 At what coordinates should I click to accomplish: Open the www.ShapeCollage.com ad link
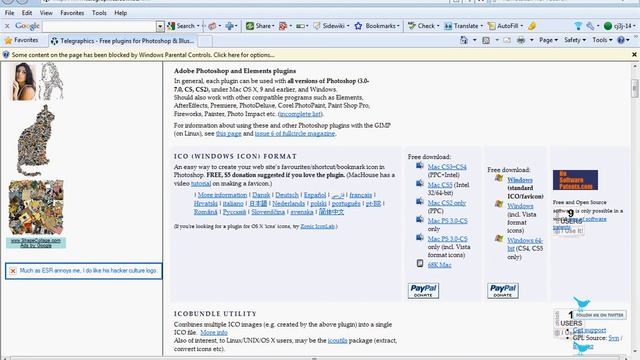(x=36, y=241)
